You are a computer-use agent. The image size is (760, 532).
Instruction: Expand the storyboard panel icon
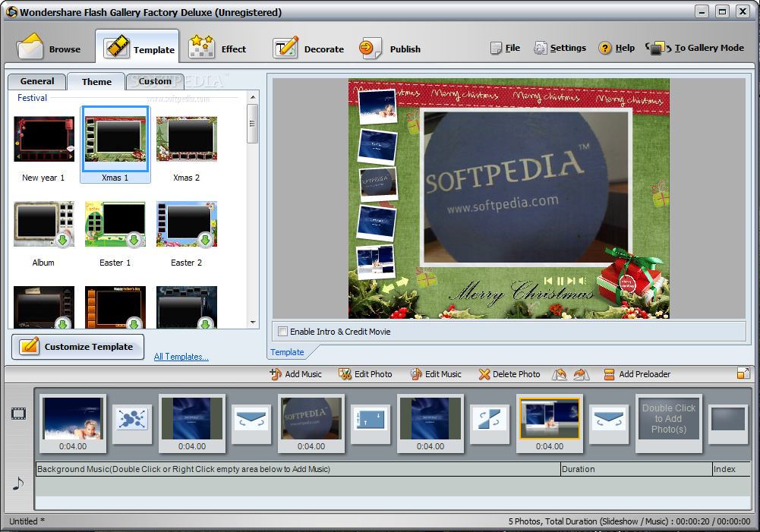pyautogui.click(x=743, y=373)
